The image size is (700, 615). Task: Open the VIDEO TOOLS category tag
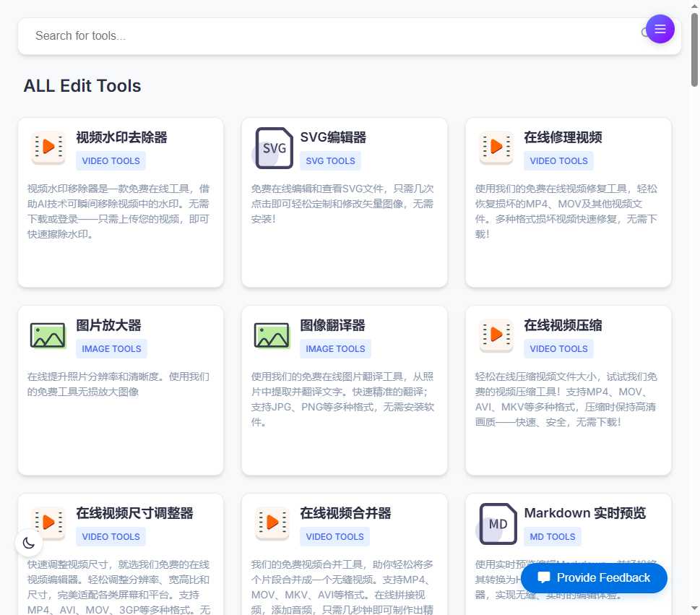click(111, 160)
